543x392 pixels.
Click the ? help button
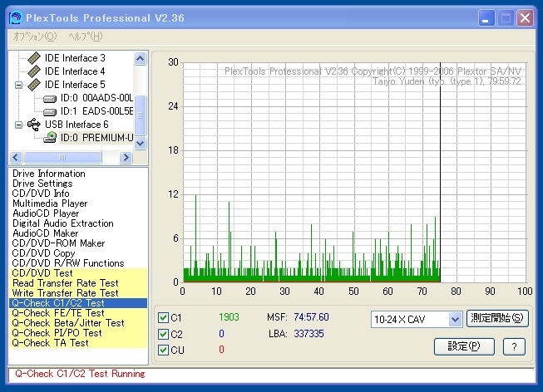click(514, 346)
